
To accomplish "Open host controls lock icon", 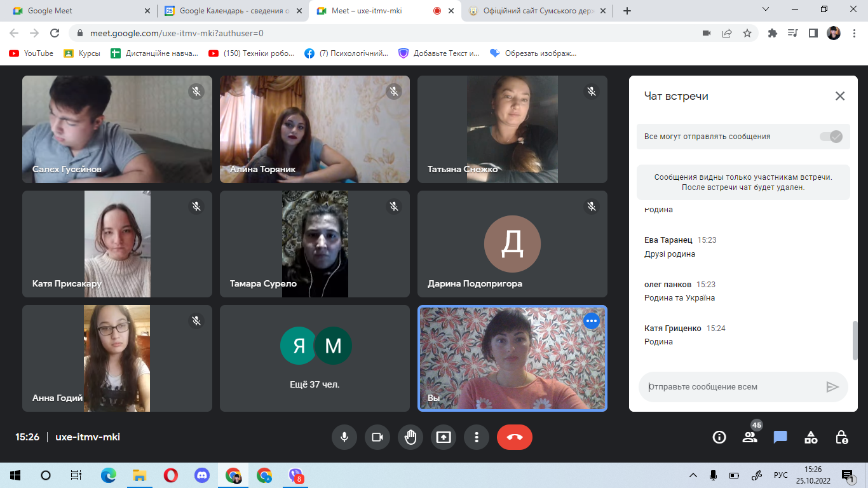I will tap(841, 437).
